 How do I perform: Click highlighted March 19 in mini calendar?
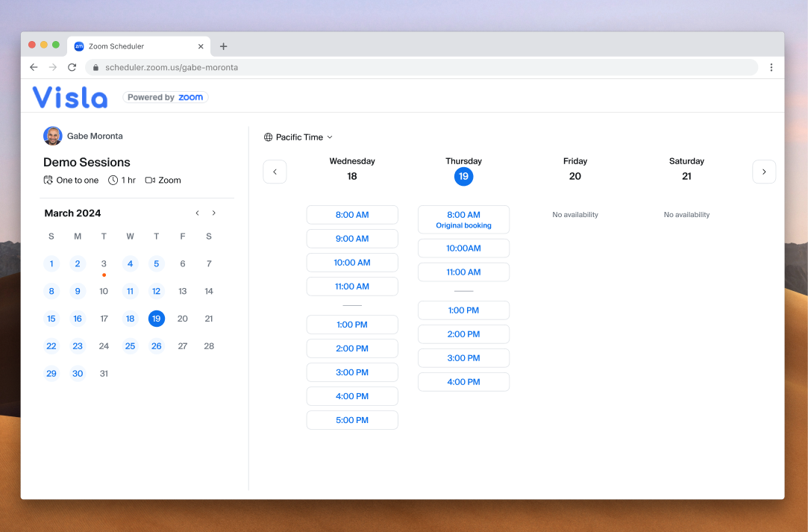pos(157,319)
